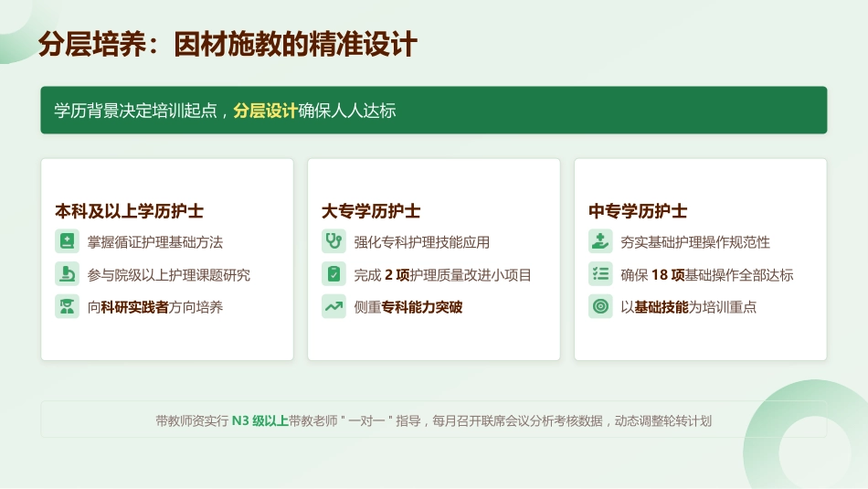
Task: Click the graduate icon beside 向科研实践者方向培养
Action: (x=67, y=307)
